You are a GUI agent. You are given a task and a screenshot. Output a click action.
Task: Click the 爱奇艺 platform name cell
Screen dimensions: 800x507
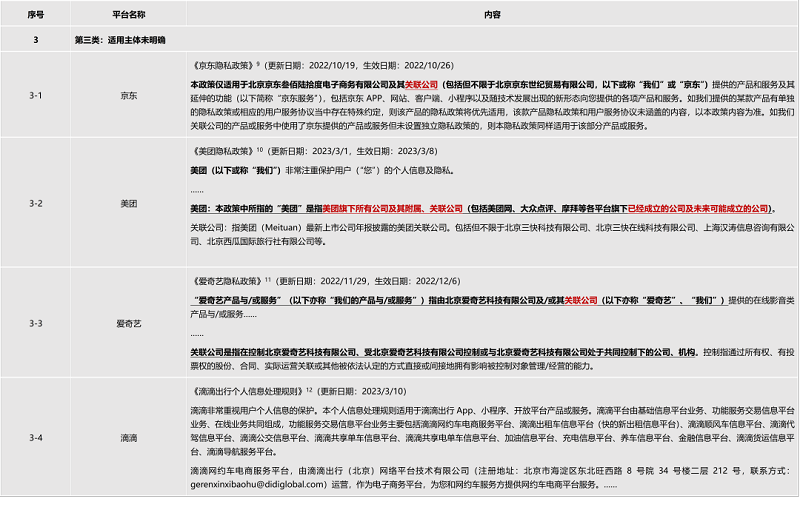tap(129, 323)
